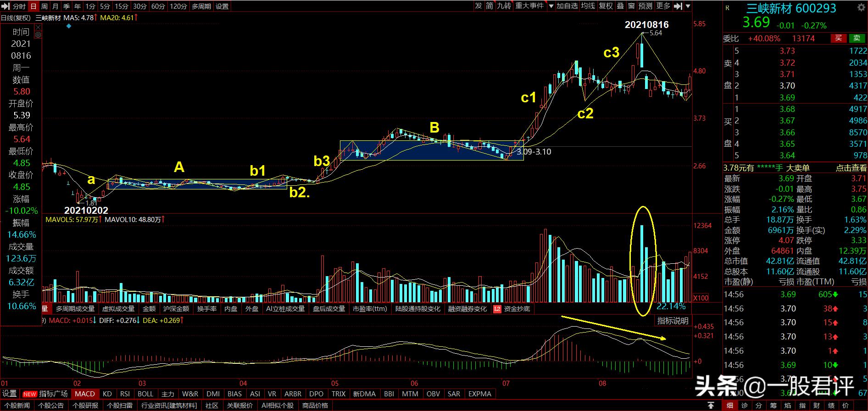The width and height of the screenshot is (868, 411).
Task: Click the 叠 overlay toolbar icon
Action: 620,6
